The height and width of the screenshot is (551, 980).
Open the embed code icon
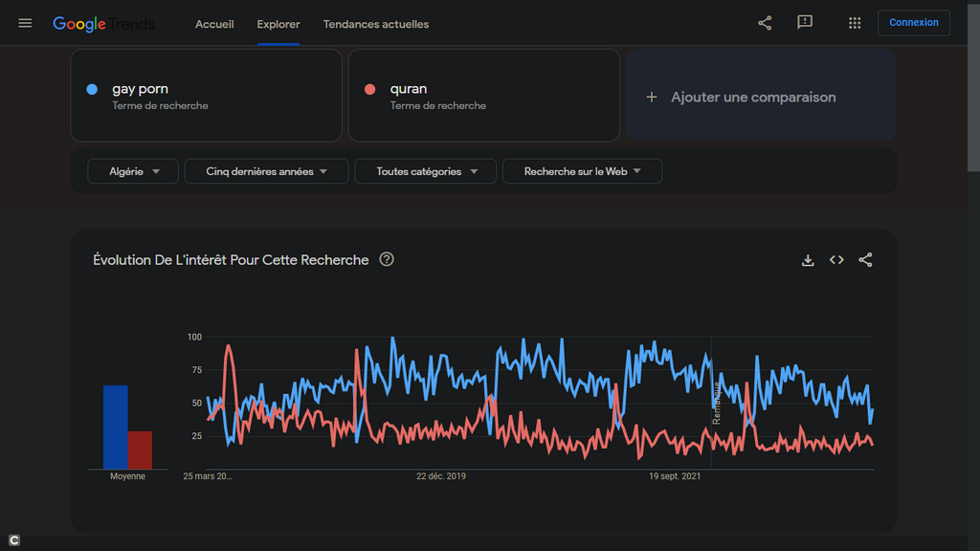click(836, 260)
